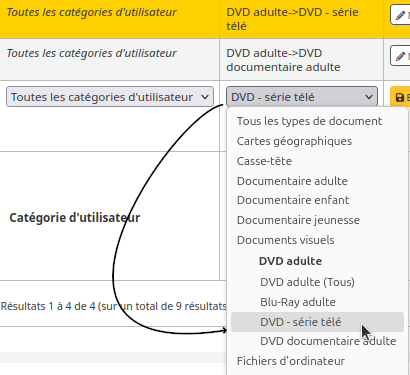Click the bold DVD adulte group label
This screenshot has width=410, height=375.
(290, 261)
